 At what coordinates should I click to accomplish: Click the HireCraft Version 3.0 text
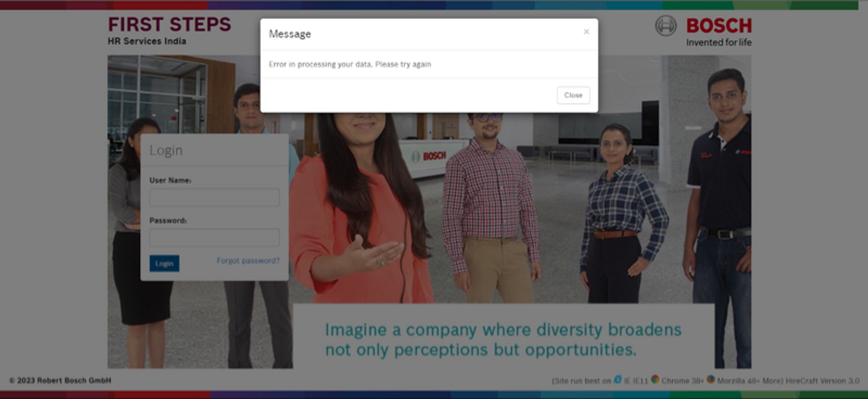822,381
